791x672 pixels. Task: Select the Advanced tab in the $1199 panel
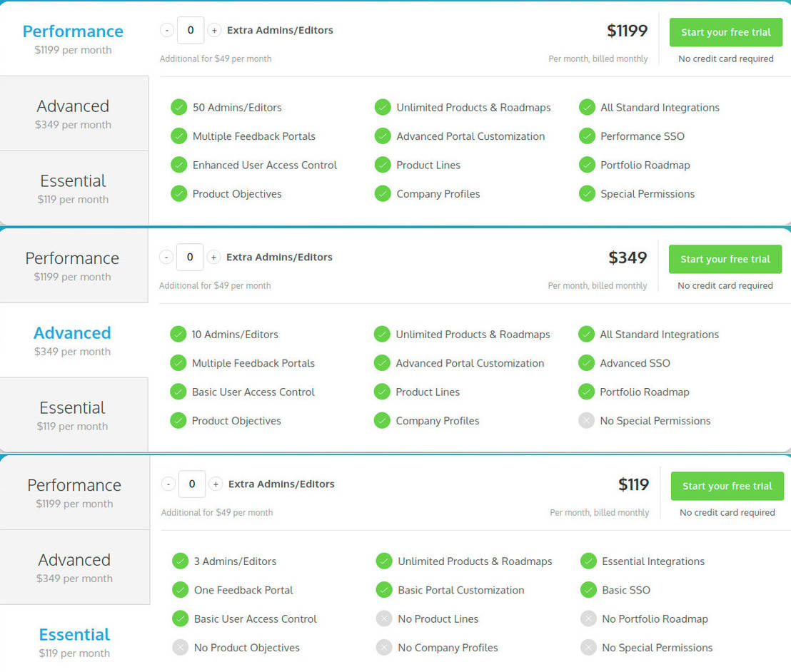(x=74, y=113)
